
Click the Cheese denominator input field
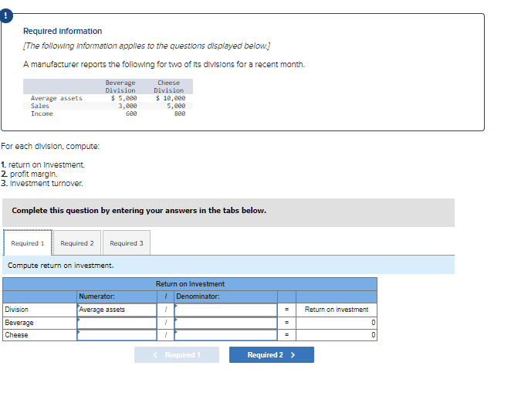(225, 335)
